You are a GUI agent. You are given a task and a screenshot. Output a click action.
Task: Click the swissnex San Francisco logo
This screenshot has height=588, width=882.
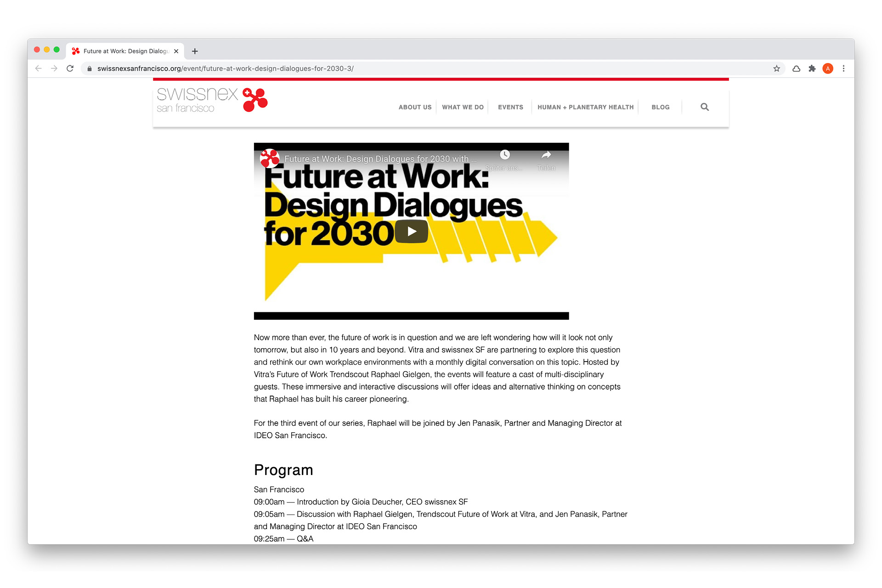click(212, 100)
